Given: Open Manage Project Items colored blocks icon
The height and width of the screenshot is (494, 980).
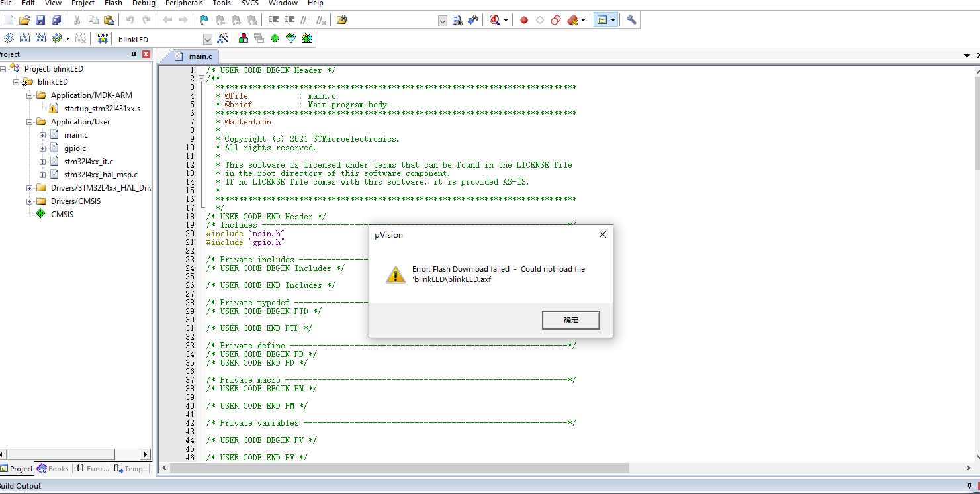Looking at the screenshot, I should coord(243,39).
